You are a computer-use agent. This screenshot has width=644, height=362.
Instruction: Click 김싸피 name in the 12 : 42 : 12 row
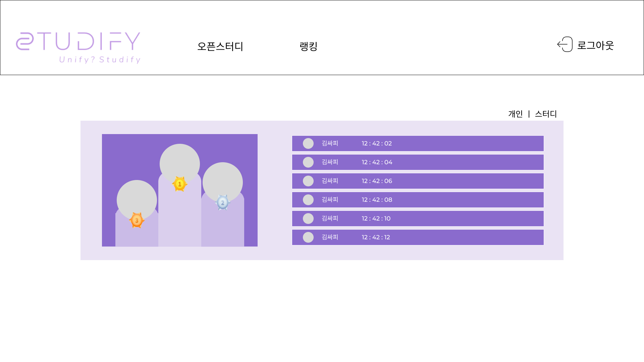pyautogui.click(x=330, y=237)
